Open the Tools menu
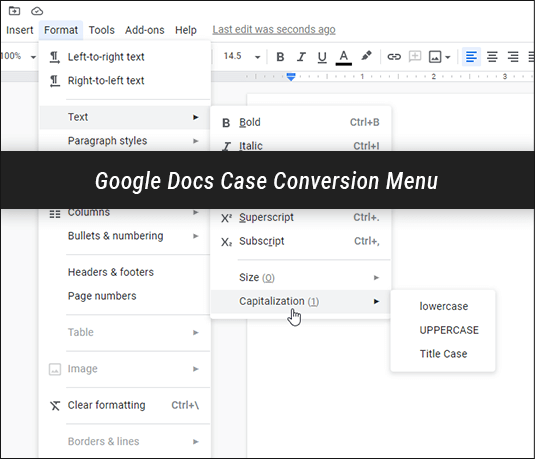Screen dimensions: 535x459 click(102, 30)
